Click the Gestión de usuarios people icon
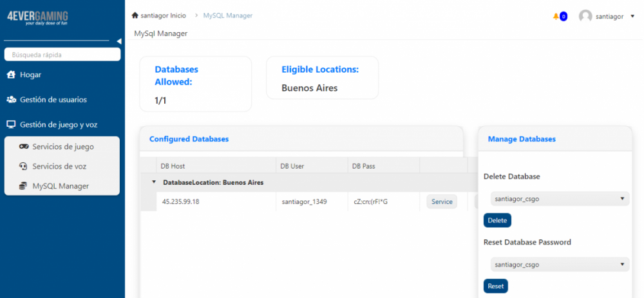 [11, 100]
